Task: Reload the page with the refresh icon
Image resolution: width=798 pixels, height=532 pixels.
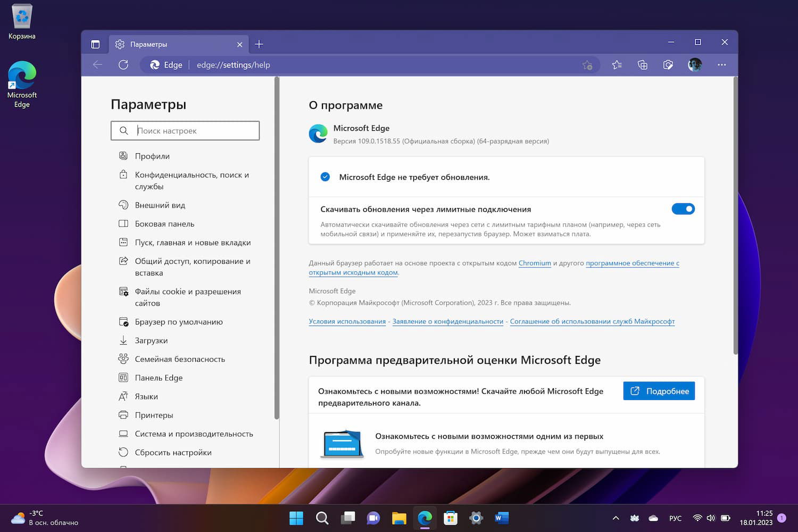Action: (x=123, y=65)
